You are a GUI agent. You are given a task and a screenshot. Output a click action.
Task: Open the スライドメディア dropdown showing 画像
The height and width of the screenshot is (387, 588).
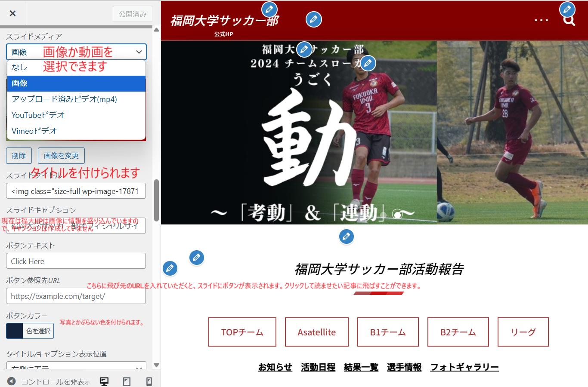click(x=76, y=52)
